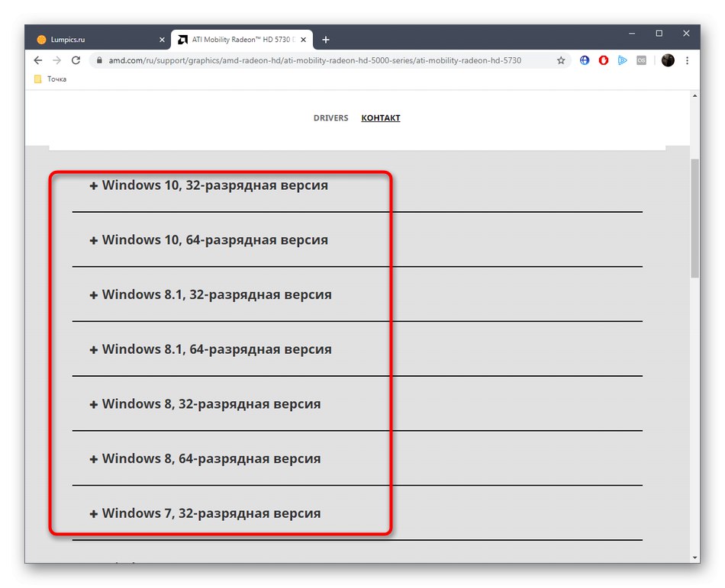
Task: Expand Windows 10, 64-разрядная версия
Action: click(x=208, y=240)
